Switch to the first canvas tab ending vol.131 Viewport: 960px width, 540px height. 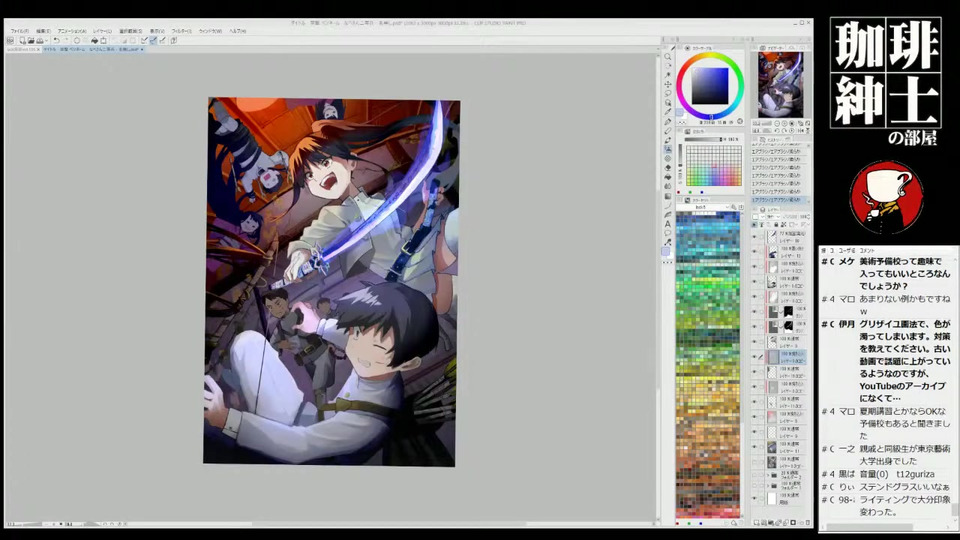click(23, 50)
